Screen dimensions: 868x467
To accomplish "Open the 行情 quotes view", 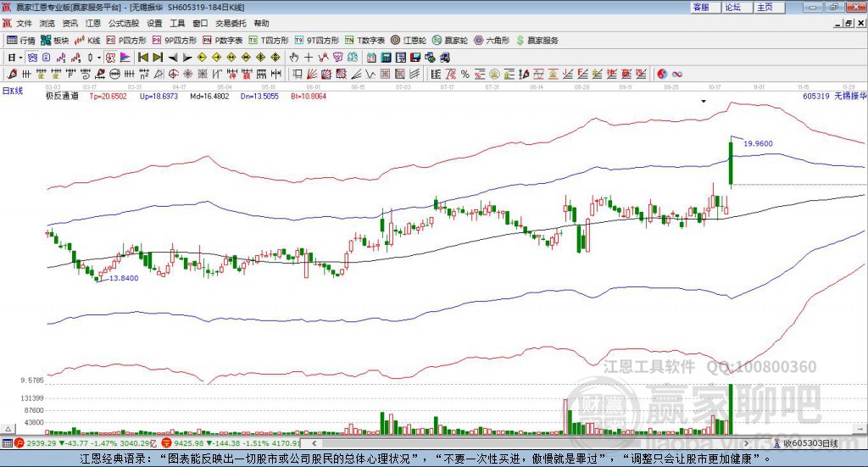I will pyautogui.click(x=21, y=41).
